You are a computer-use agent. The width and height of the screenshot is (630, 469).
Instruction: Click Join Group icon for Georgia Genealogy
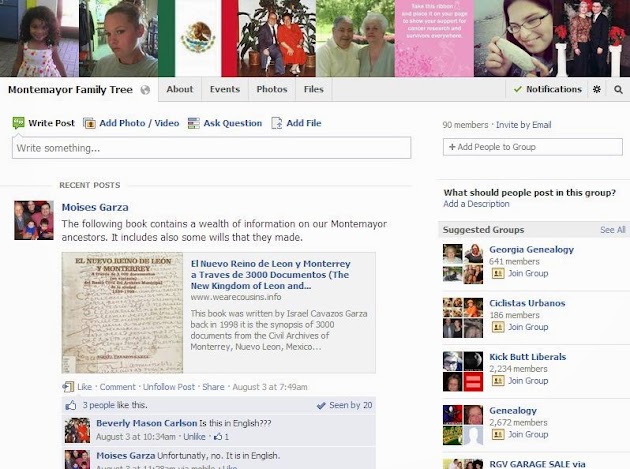[x=498, y=273]
